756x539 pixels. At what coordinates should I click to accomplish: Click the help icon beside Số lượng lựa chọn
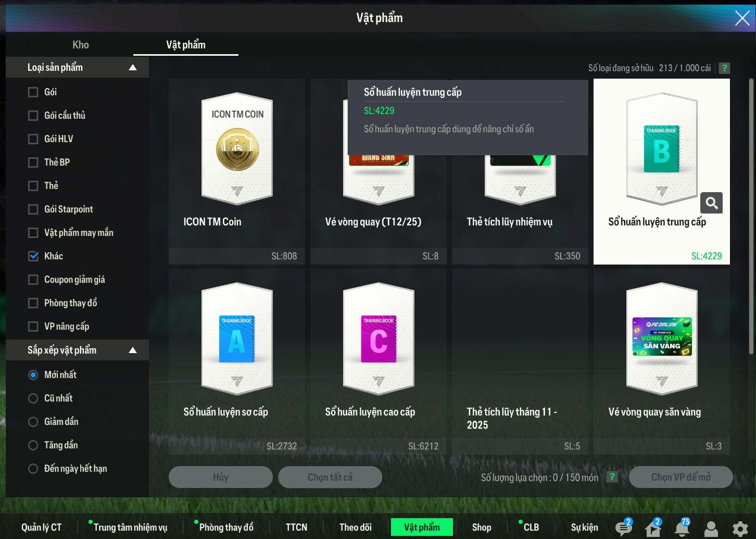612,477
